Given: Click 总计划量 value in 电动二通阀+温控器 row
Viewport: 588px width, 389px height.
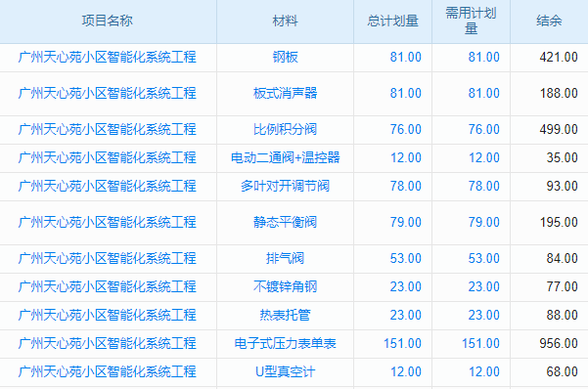Looking at the screenshot, I should (x=406, y=157).
